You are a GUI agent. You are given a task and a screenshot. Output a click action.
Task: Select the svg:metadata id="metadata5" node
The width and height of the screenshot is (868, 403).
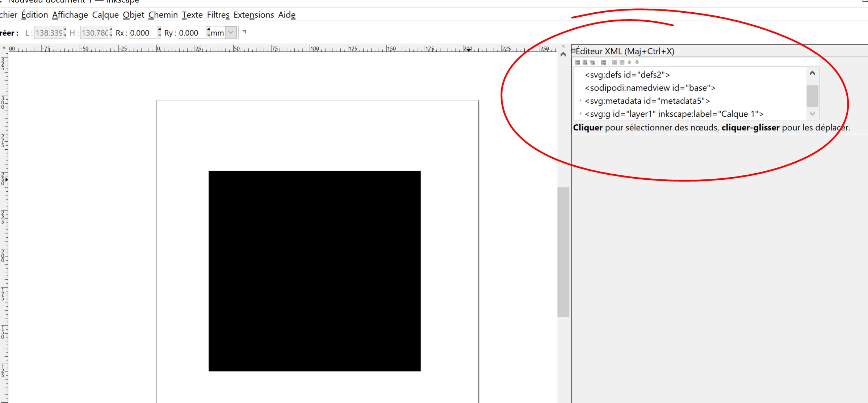click(x=647, y=101)
